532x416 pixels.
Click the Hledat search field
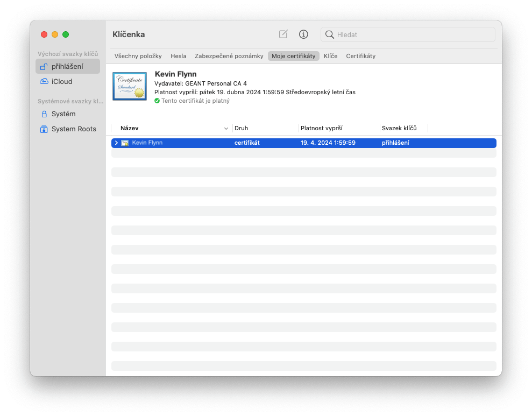[408, 34]
